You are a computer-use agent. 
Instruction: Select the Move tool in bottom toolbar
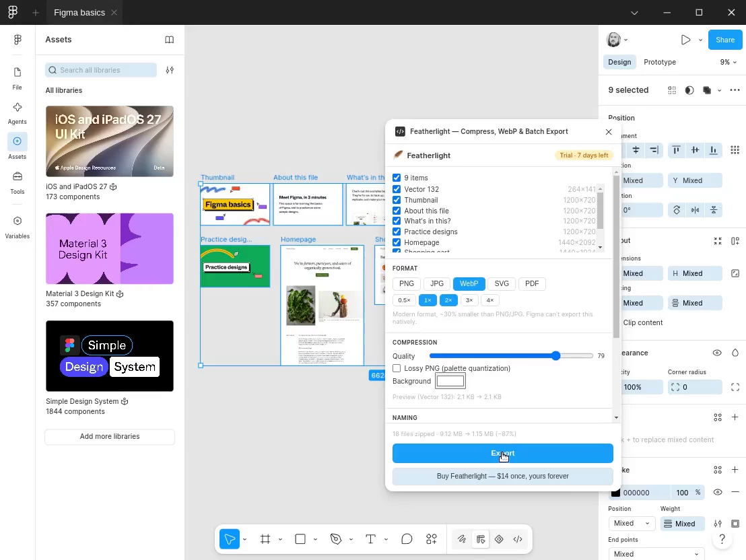click(230, 539)
